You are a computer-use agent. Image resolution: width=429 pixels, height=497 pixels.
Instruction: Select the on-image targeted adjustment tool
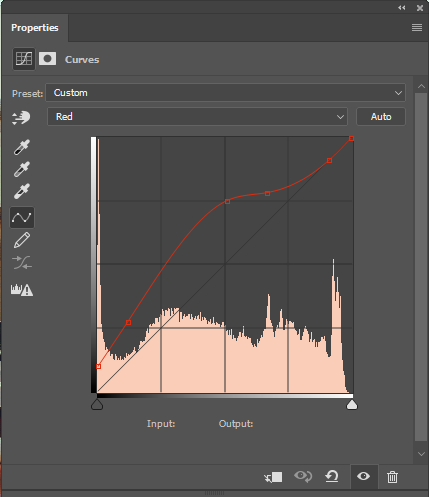point(21,118)
